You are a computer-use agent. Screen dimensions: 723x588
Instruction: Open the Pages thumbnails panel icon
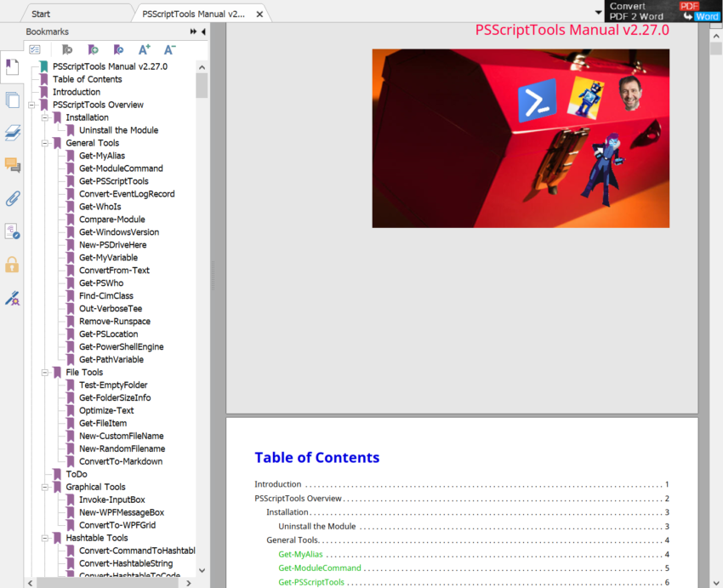pos(12,100)
